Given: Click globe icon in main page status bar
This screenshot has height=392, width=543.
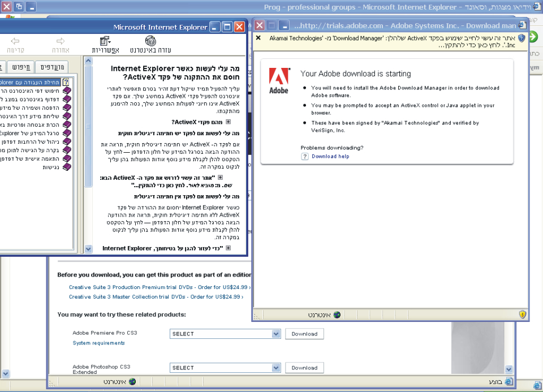Looking at the screenshot, I should click(132, 382).
